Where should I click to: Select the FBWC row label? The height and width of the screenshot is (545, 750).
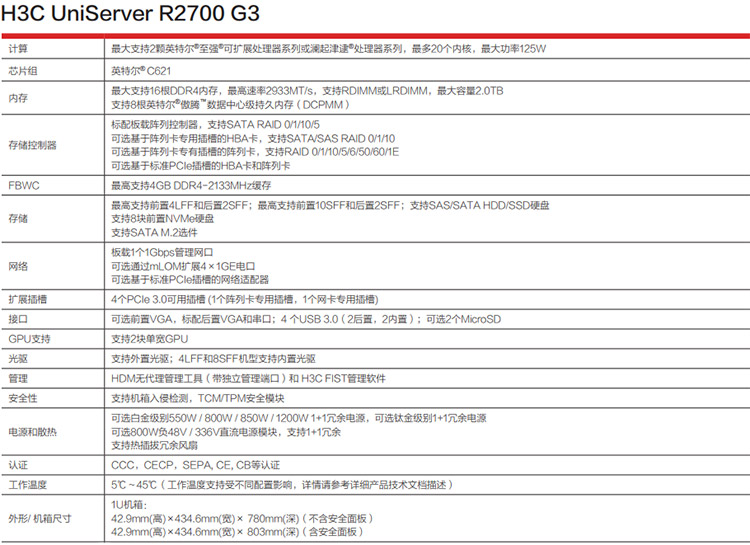(22, 186)
